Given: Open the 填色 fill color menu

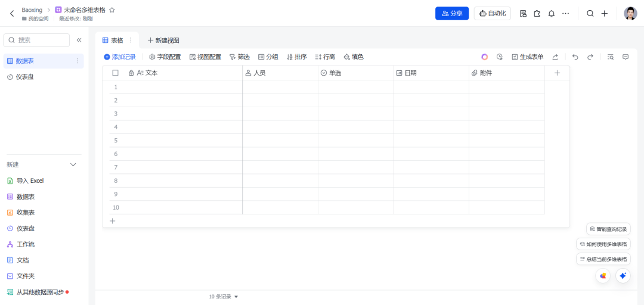Looking at the screenshot, I should pos(354,57).
